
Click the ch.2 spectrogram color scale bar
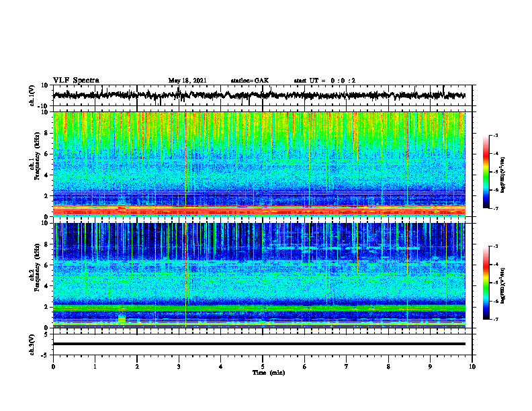pos(486,283)
